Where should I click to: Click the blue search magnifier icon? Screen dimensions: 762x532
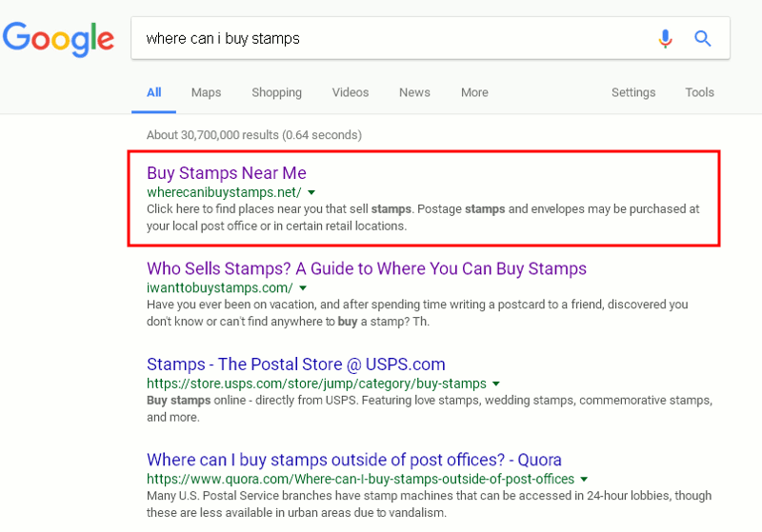click(703, 39)
